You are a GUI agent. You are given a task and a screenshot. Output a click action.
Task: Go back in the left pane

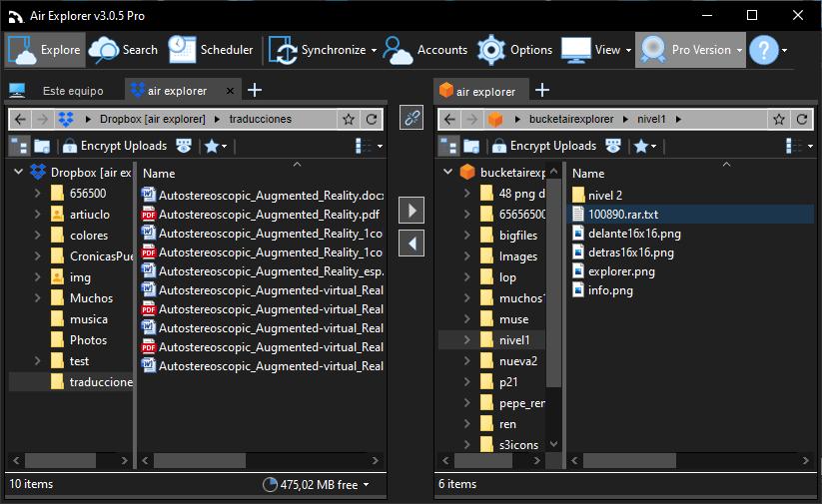pos(20,119)
